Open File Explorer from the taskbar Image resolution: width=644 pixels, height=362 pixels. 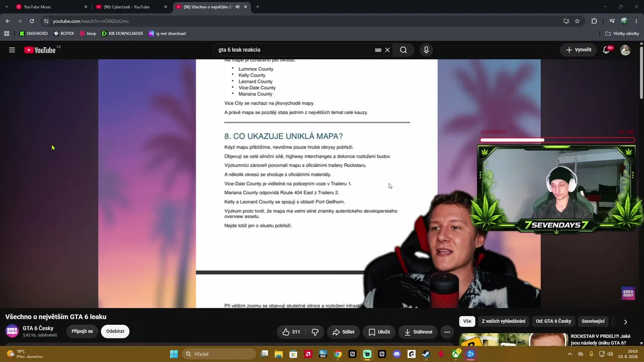click(279, 354)
